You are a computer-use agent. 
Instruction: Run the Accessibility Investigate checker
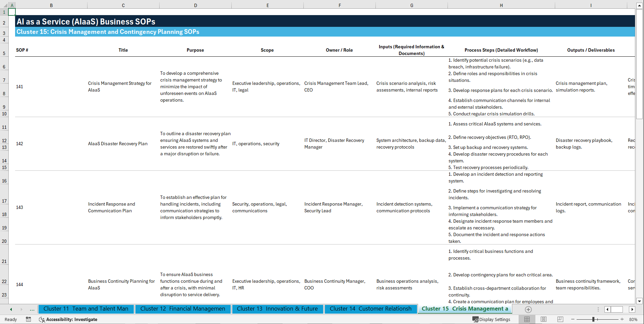click(x=68, y=319)
